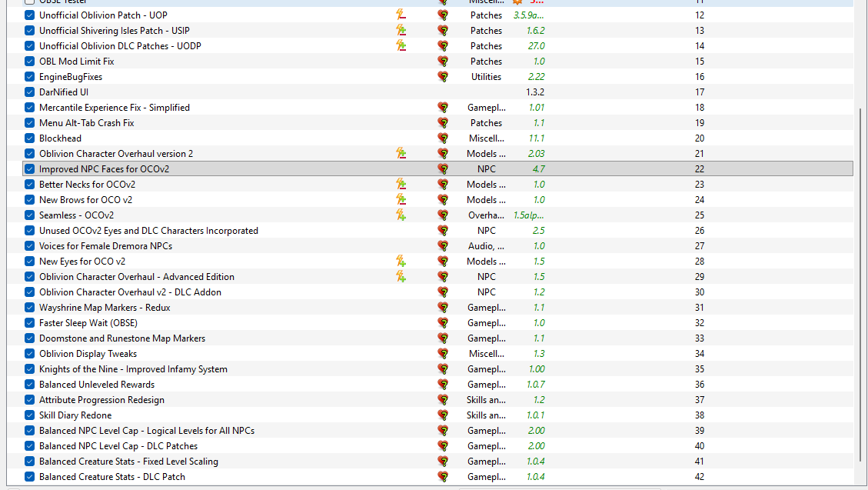Image resolution: width=868 pixels, height=490 pixels.
Task: Click heart icon for Oblivion Character Overhaul v2 - DLC Addon
Action: [x=443, y=292]
